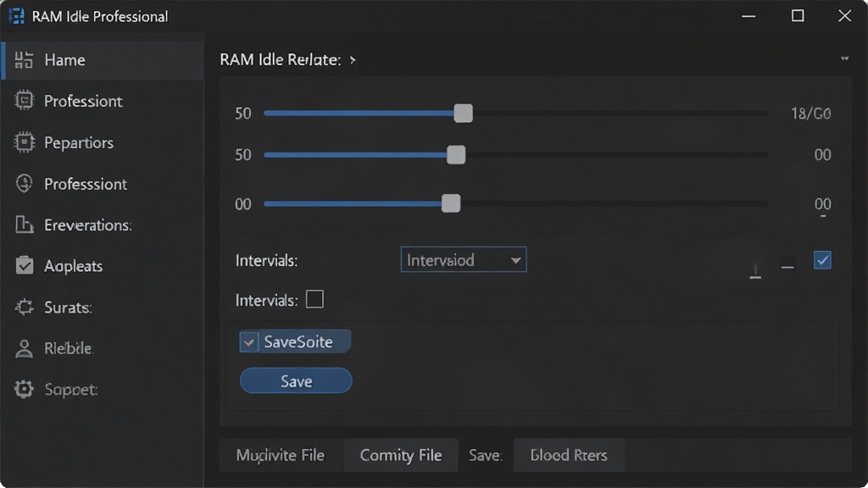This screenshot has width=868, height=488.
Task: Select Professsiont in the sidebar
Action: coord(103,183)
